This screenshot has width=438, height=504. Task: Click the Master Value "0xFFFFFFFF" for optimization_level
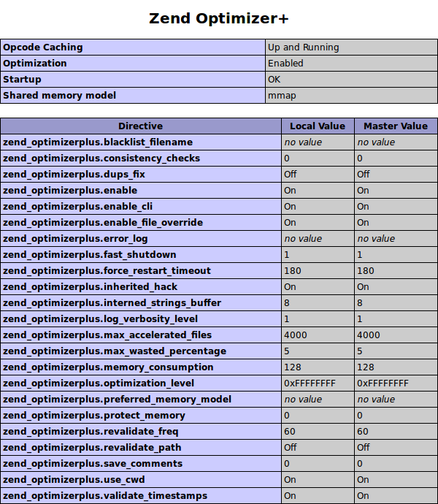pyautogui.click(x=383, y=383)
